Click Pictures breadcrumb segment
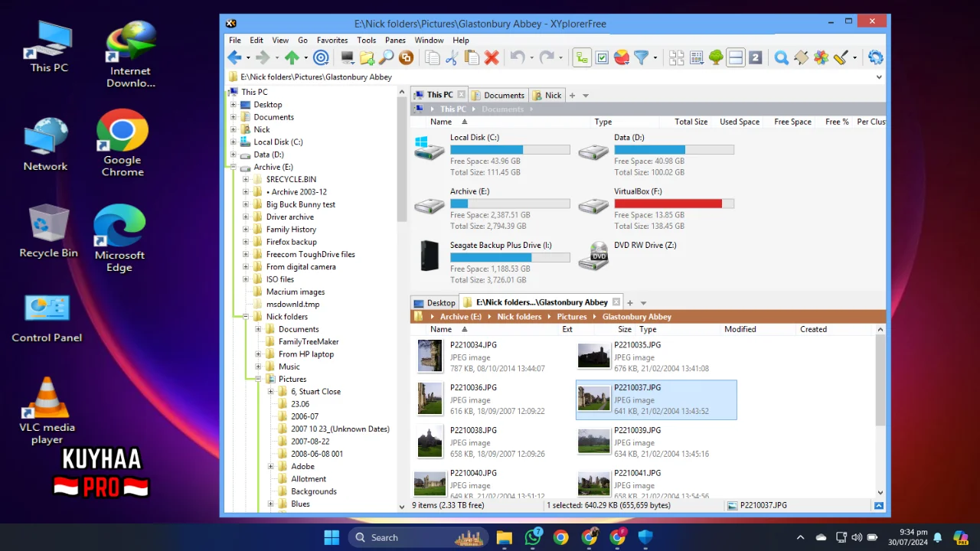This screenshot has height=551, width=980. (x=571, y=317)
